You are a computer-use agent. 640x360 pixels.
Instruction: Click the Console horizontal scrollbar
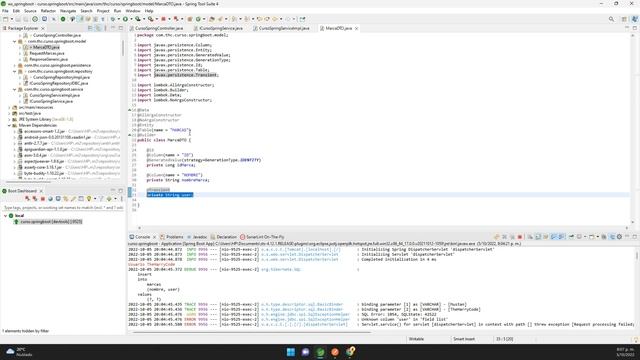[x=252, y=332]
